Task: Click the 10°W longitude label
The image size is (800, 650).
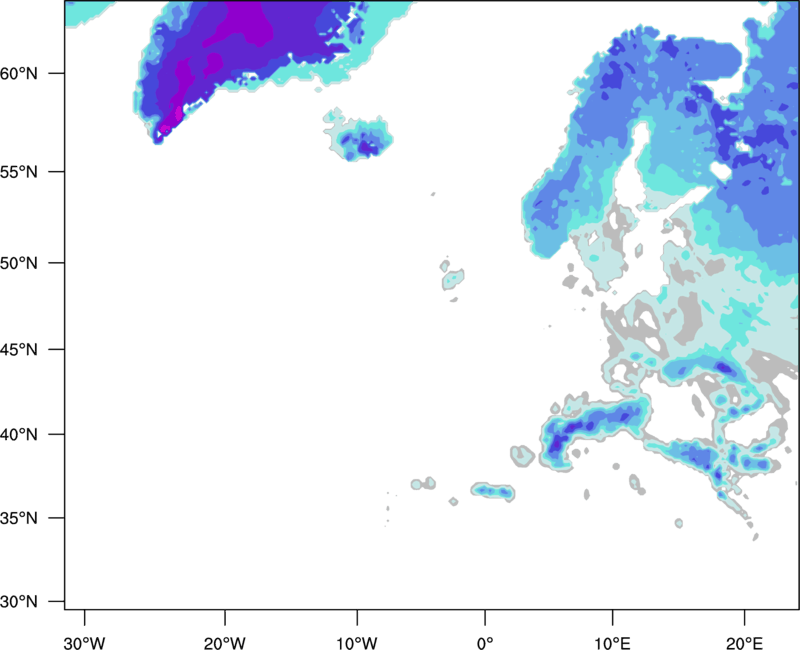Action: pos(357,643)
